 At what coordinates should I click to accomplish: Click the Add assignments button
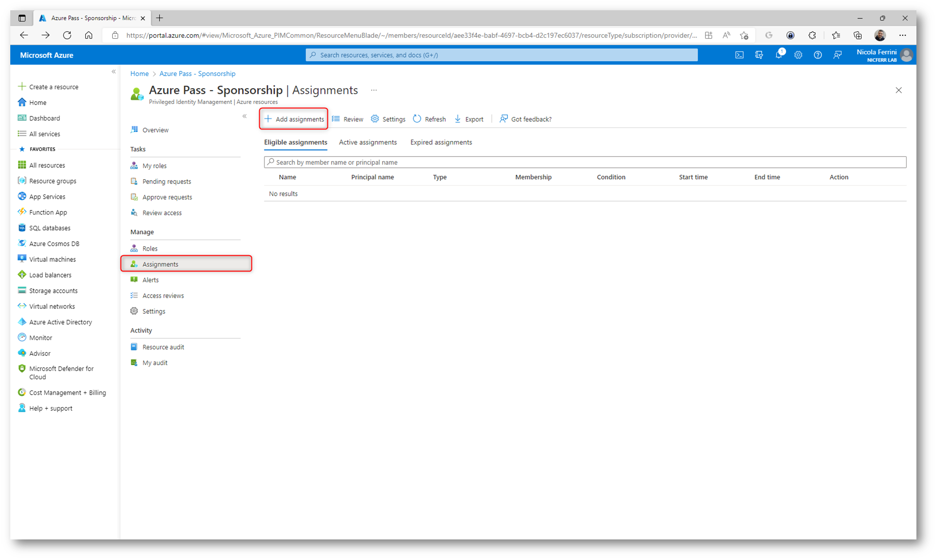click(x=294, y=119)
